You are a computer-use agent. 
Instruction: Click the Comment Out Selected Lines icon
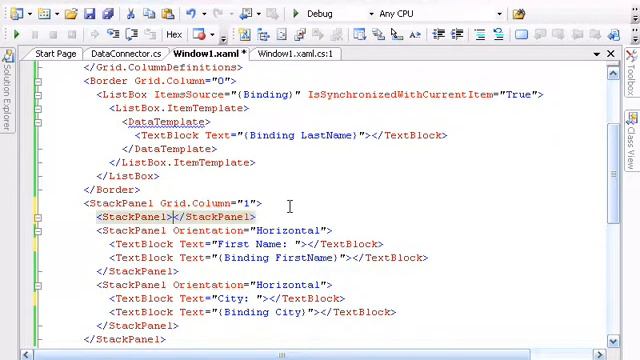click(480, 34)
